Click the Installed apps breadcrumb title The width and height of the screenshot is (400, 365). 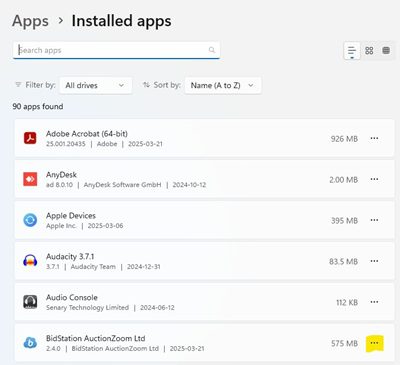click(122, 21)
